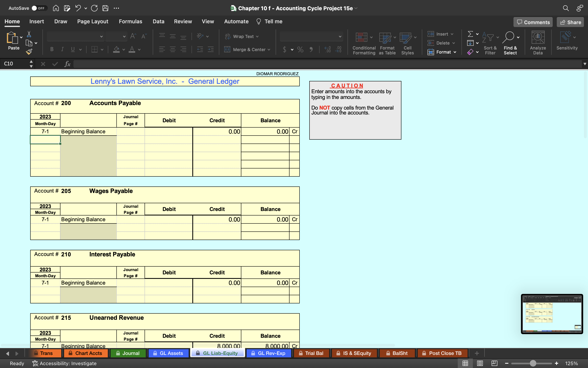
Task: Click the AutoSum sigma icon
Action: click(470, 34)
